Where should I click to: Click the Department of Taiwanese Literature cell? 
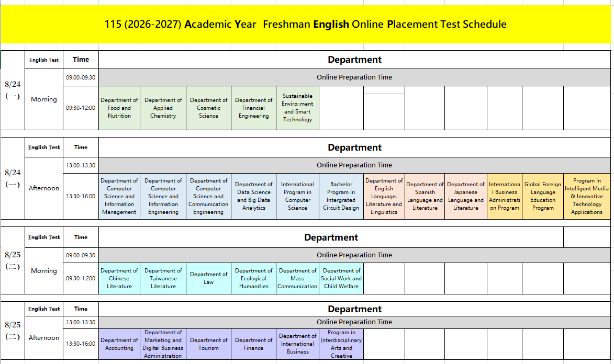(x=163, y=278)
